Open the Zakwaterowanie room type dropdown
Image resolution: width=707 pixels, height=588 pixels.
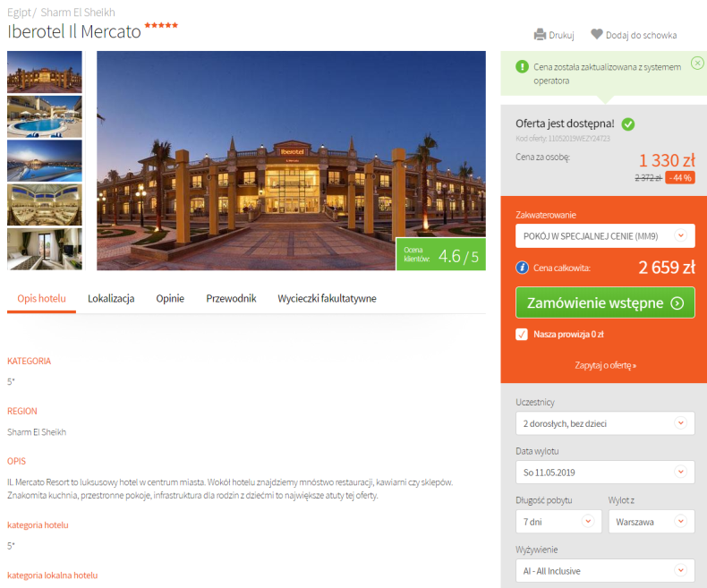(x=605, y=236)
